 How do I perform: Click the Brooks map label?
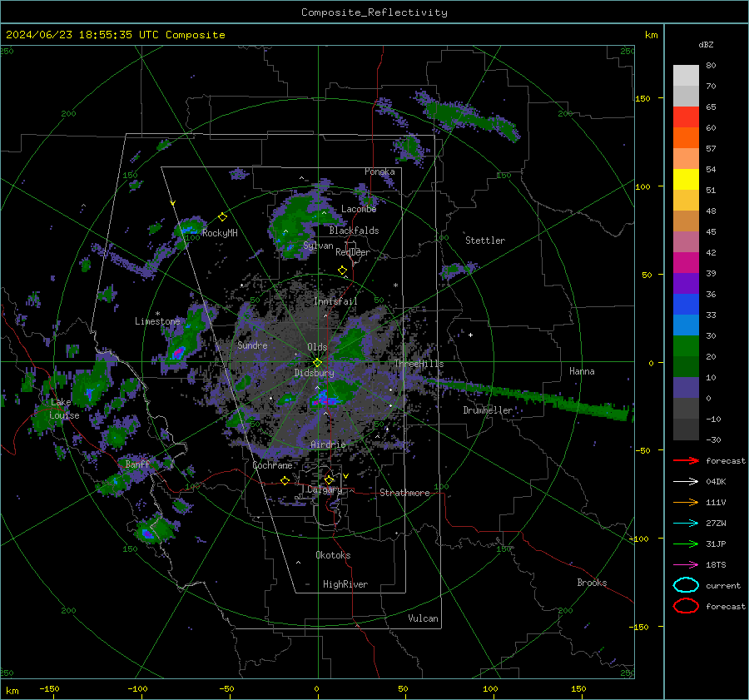pyautogui.click(x=592, y=583)
